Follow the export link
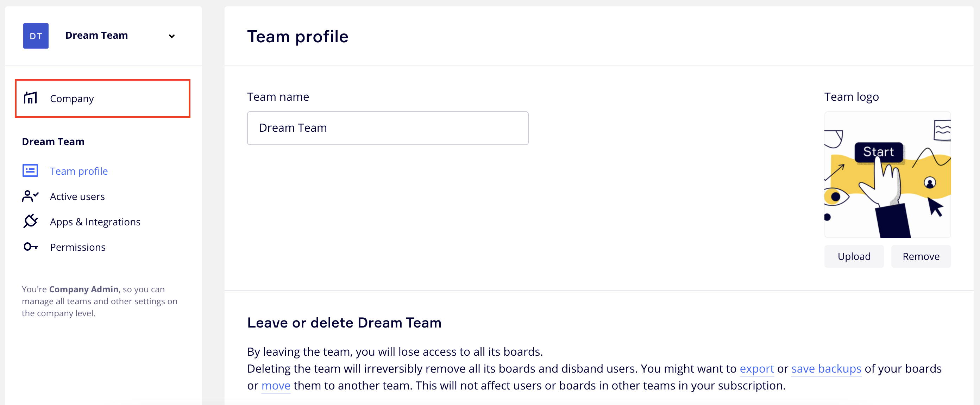The width and height of the screenshot is (980, 405). coord(756,368)
